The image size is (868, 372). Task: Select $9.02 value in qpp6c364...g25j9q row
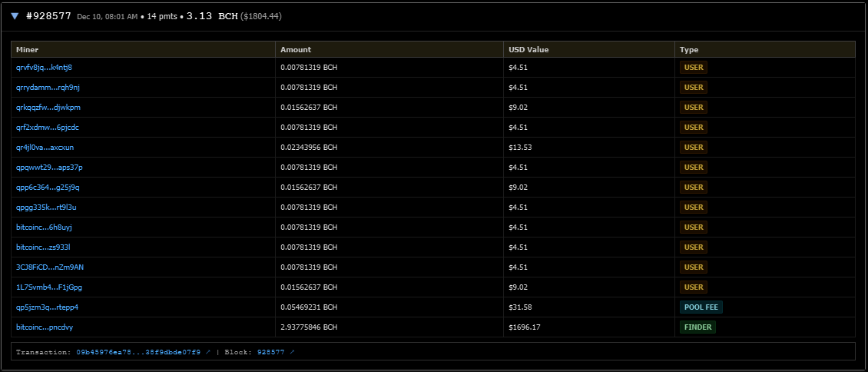coord(518,187)
